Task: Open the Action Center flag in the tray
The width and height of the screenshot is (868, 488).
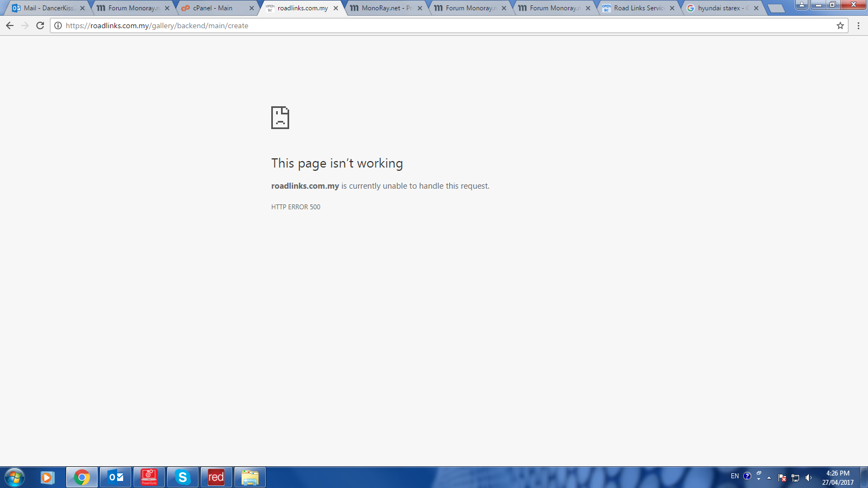Action: coord(782,478)
